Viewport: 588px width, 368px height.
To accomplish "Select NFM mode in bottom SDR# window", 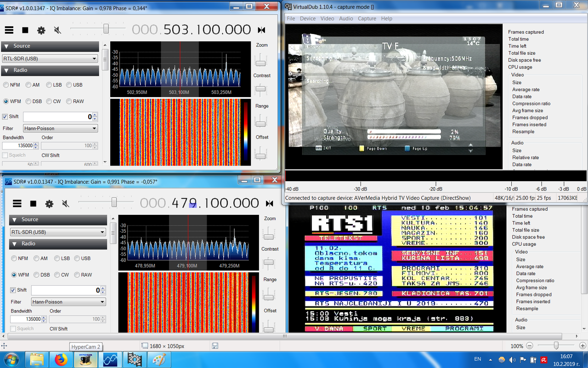I will pyautogui.click(x=20, y=258).
